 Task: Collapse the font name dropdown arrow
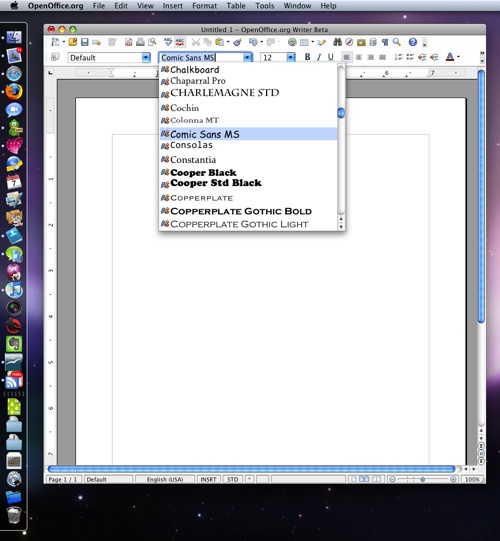pos(247,58)
